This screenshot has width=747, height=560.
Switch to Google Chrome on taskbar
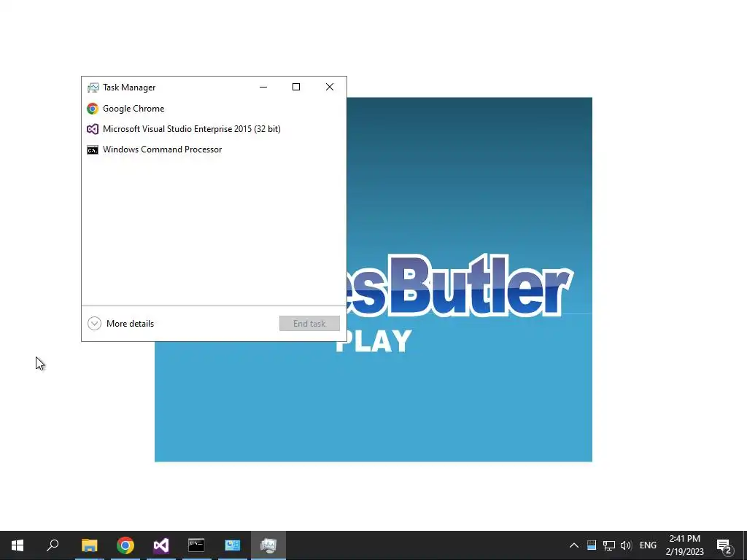[x=125, y=545]
